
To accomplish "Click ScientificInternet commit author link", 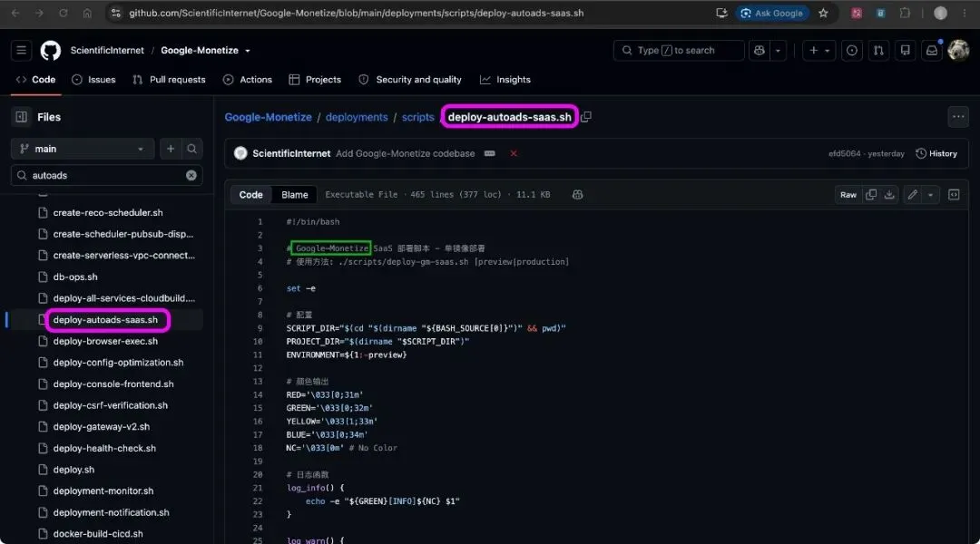I will point(291,153).
